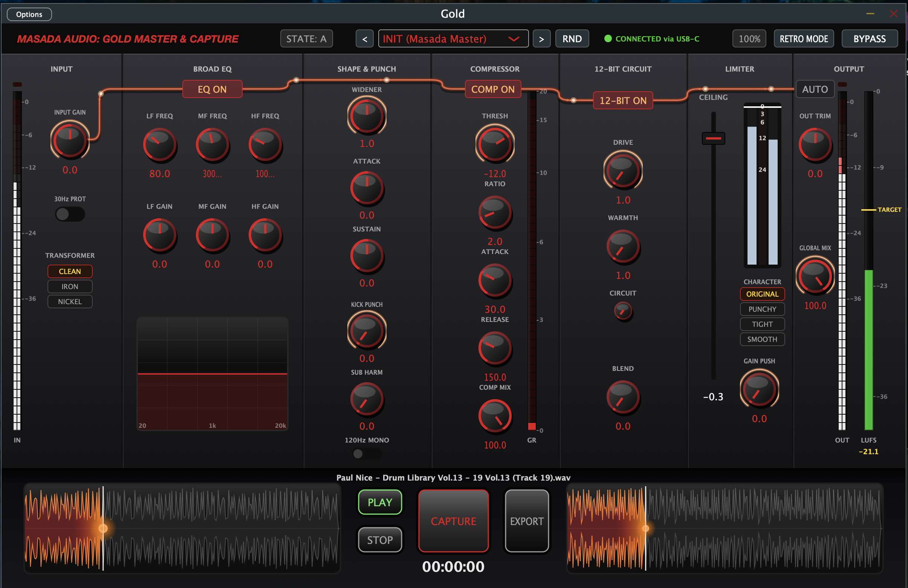
Task: Open the INIT (Masada Master) preset dropdown
Action: coord(453,39)
